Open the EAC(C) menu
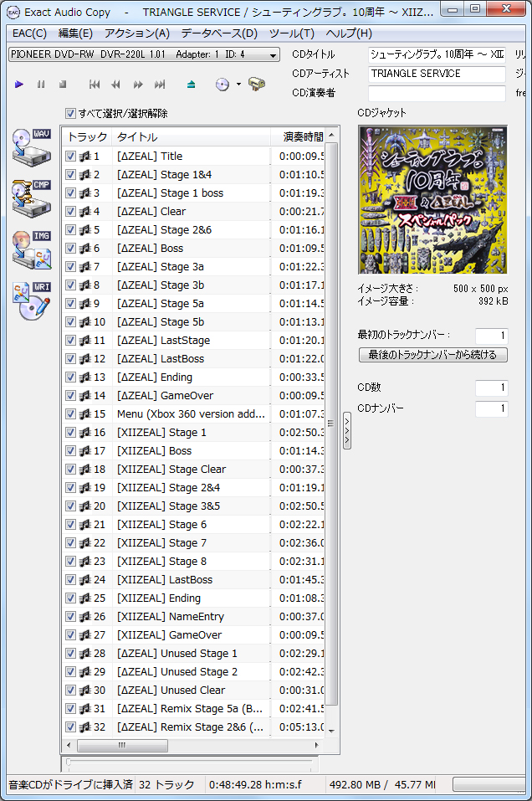532x801 pixels. [29, 33]
